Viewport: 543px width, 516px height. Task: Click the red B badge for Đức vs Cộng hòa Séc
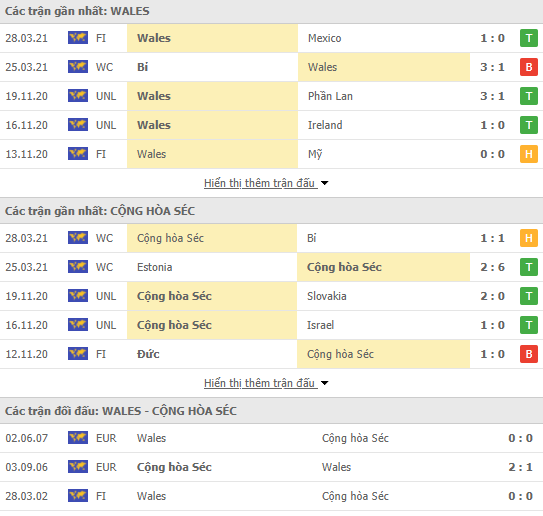[528, 354]
